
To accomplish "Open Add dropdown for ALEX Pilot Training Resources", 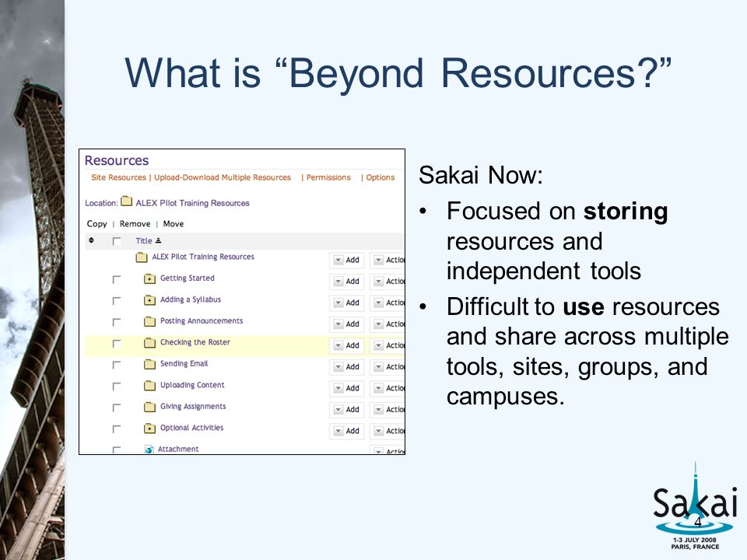I will coord(347,260).
